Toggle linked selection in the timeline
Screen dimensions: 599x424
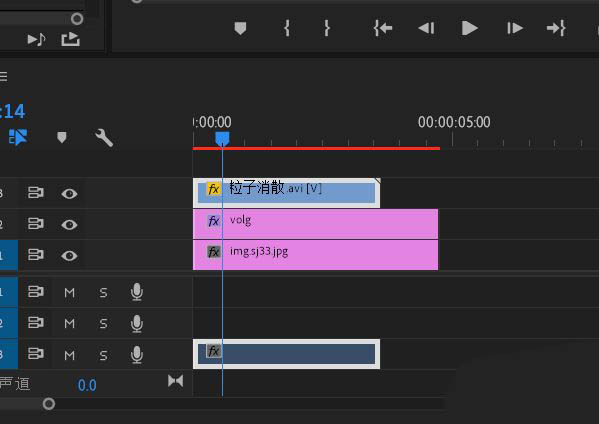pos(18,137)
